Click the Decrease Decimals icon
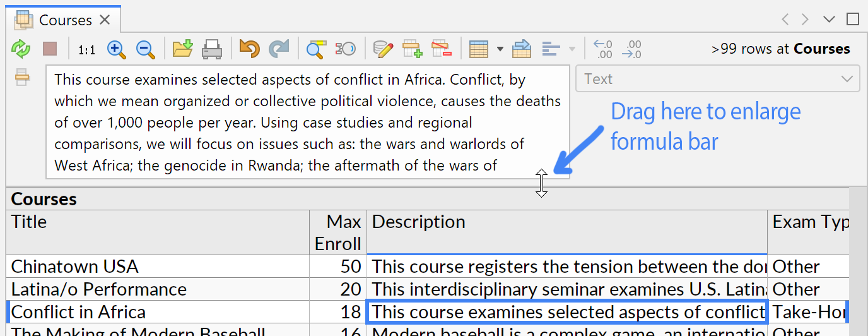 click(x=603, y=49)
